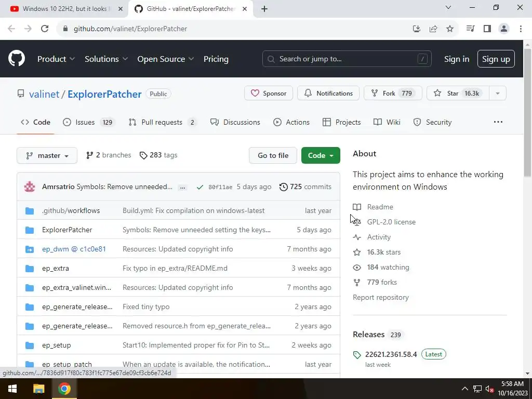The image size is (532, 399).
Task: Fork the repository with the Fork button
Action: pos(393,94)
